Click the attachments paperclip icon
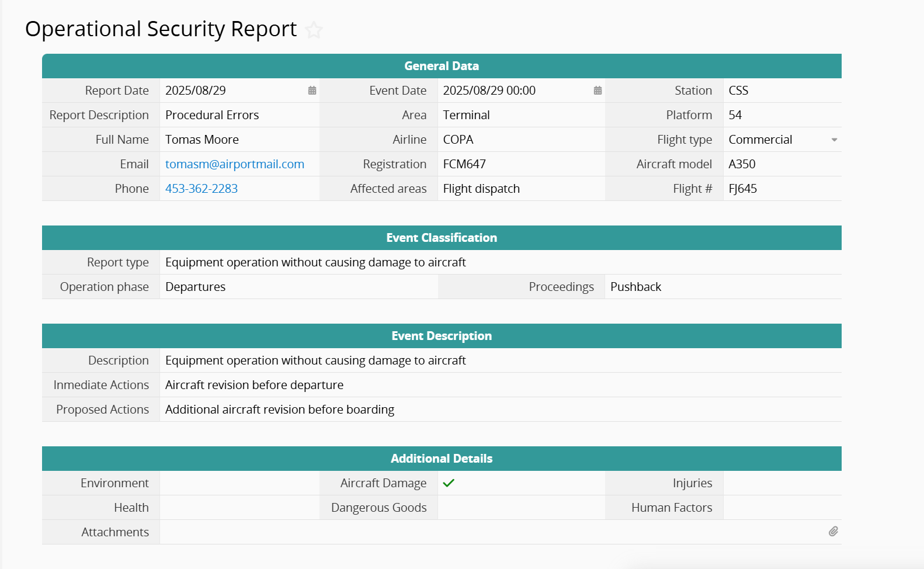Image resolution: width=924 pixels, height=569 pixels. pyautogui.click(x=833, y=532)
